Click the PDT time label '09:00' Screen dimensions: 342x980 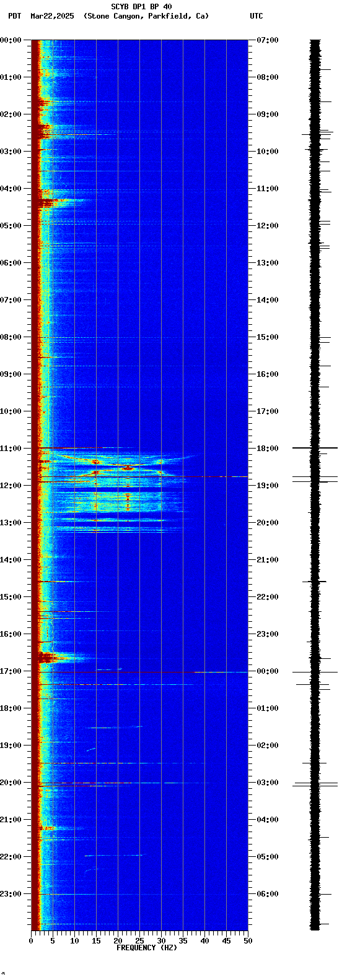(11, 374)
